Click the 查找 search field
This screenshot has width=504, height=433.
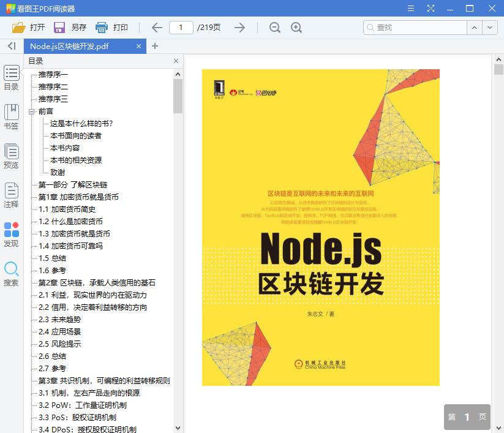pos(415,28)
